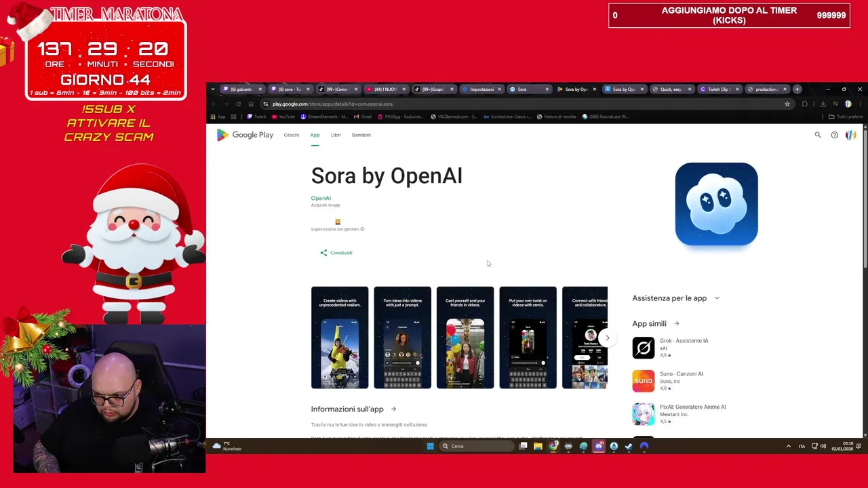Image resolution: width=868 pixels, height=488 pixels.
Task: Open the OpenAI developer link
Action: coord(321,198)
